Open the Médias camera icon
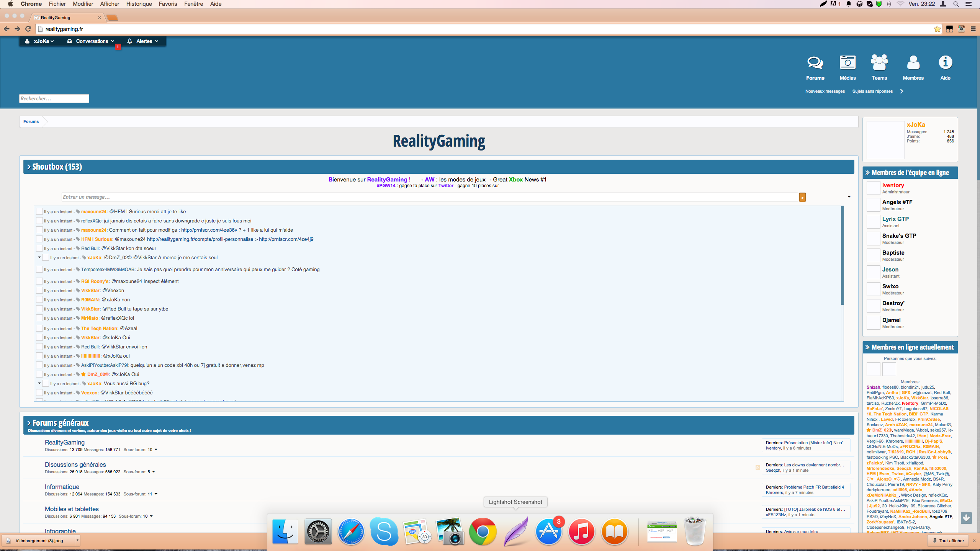The width and height of the screenshot is (980, 551). 847,62
